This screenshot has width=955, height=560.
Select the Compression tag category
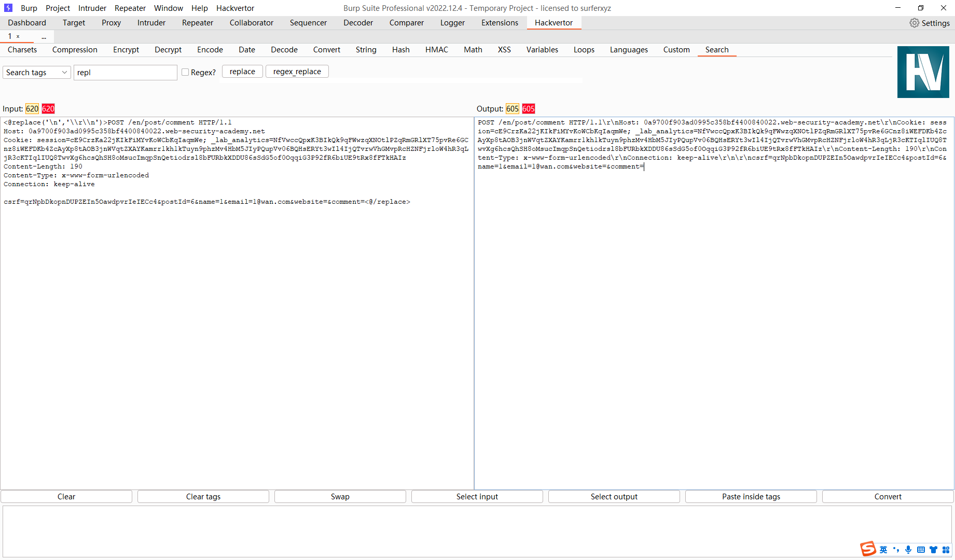tap(75, 50)
